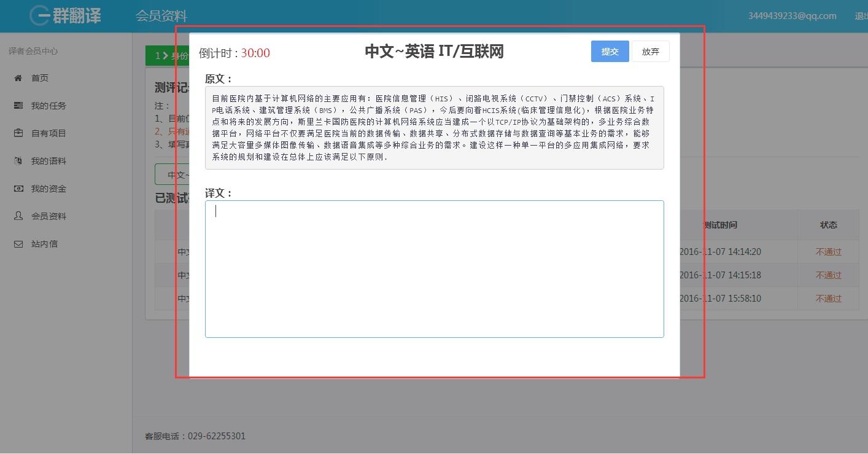Click inside the 译文 translation textarea
This screenshot has height=454, width=868.
[x=434, y=268]
